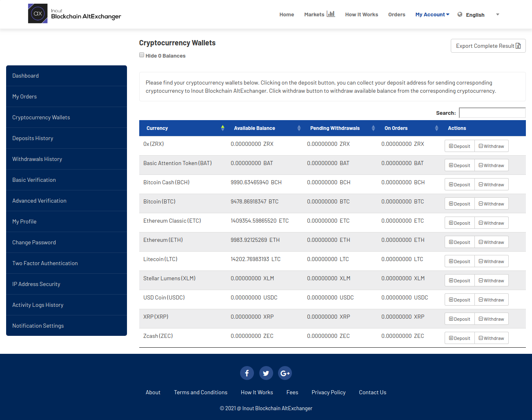This screenshot has width=532, height=420.
Task: Click the Blockchain AltExchanger logo
Action: 75,13
